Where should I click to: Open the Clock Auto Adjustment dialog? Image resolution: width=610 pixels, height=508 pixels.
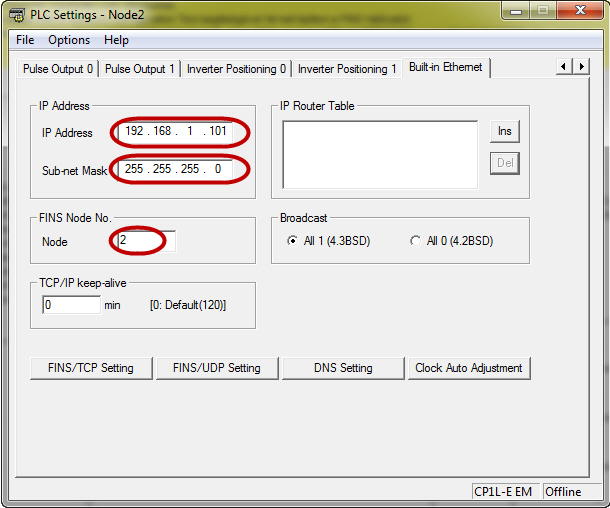469,368
